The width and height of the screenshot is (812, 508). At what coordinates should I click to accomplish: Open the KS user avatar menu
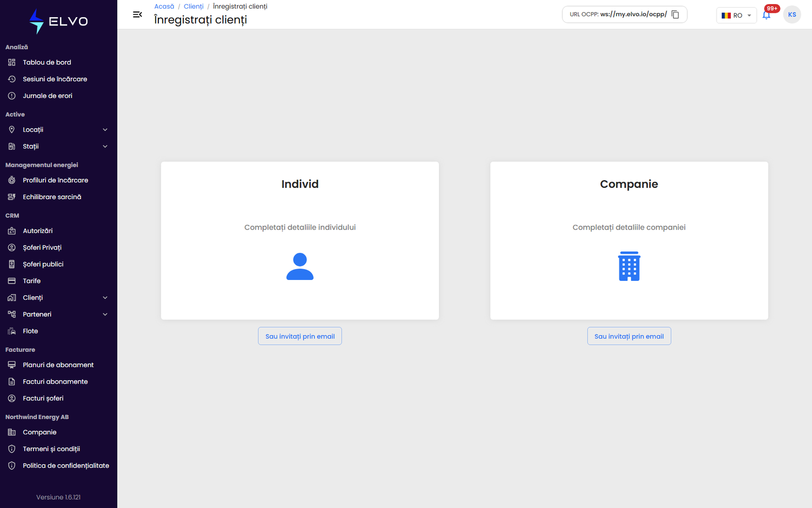(792, 15)
